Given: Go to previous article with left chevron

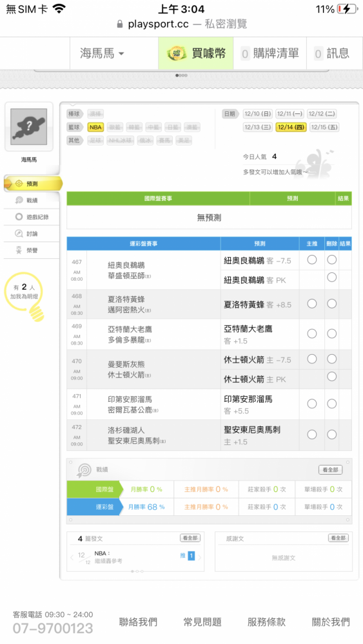Looking at the screenshot, I should (72, 557).
